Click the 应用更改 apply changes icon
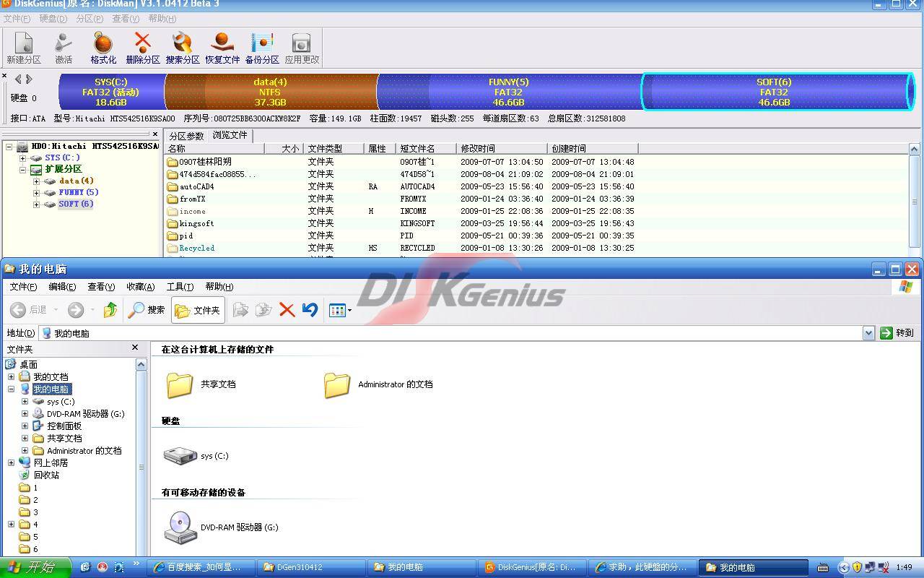 (x=302, y=48)
